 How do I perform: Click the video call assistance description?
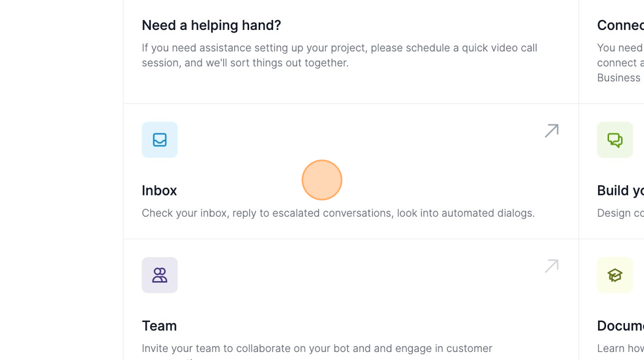340,55
